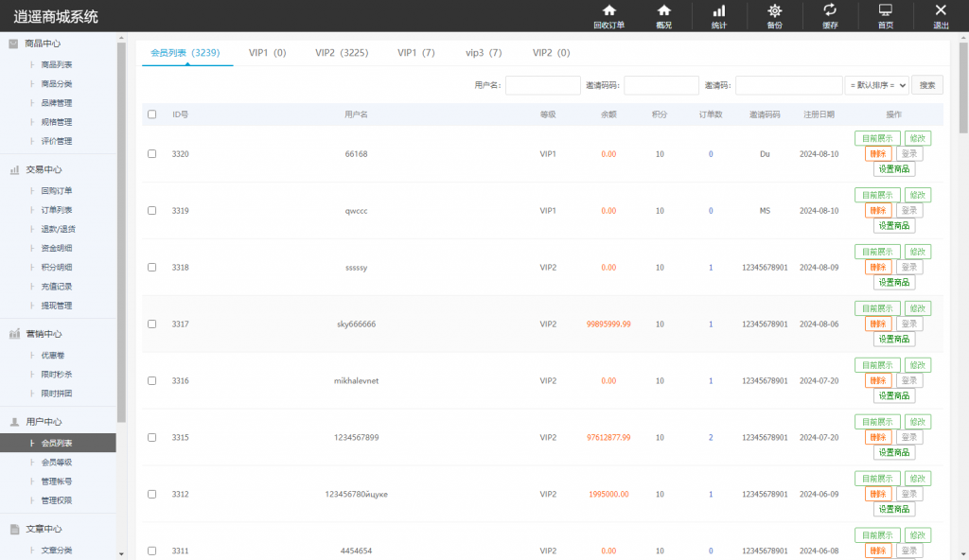Refresh cache via the 缓存 icon

click(830, 16)
